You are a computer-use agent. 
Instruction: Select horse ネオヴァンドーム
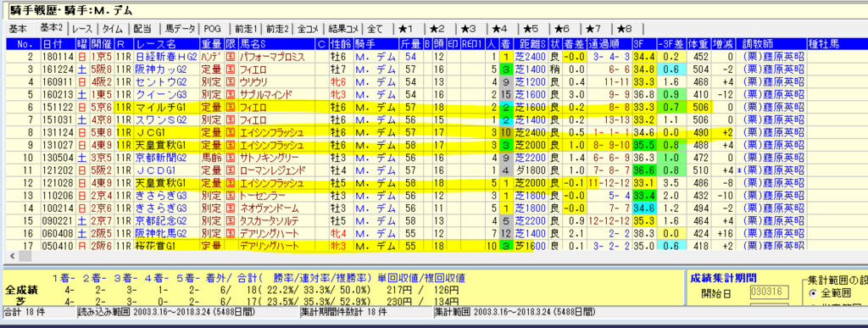(x=269, y=208)
